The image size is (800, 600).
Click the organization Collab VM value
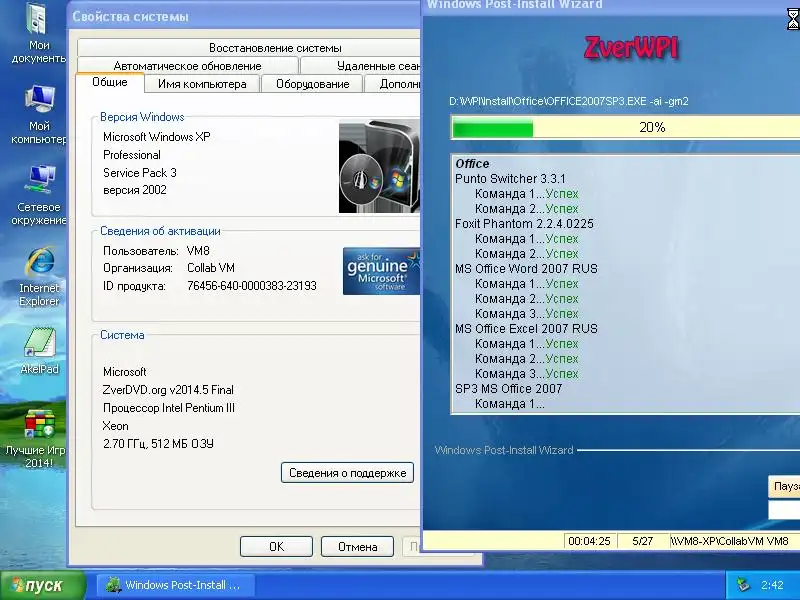pyautogui.click(x=211, y=268)
